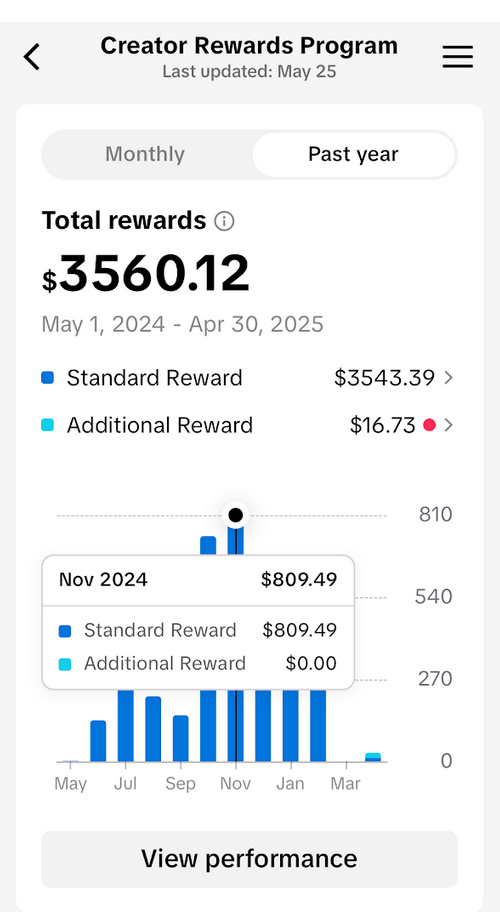Select the April bar with cyan top
This screenshot has height=912, width=500.
pyautogui.click(x=373, y=757)
